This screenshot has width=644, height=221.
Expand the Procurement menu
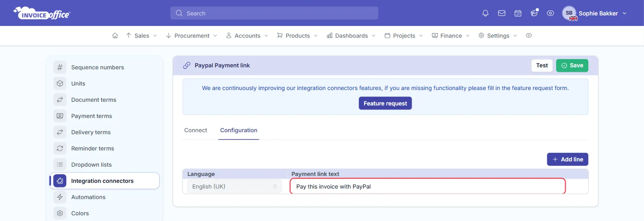(x=191, y=36)
